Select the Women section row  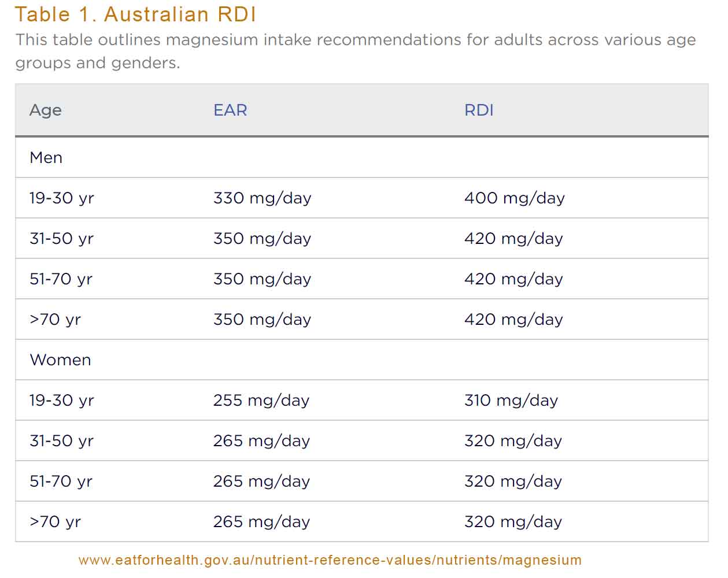coord(60,360)
